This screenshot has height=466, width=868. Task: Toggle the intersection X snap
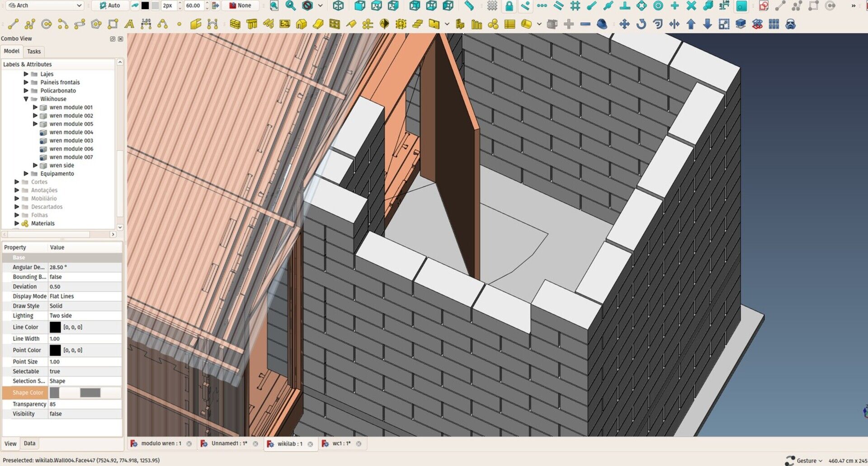(x=691, y=5)
